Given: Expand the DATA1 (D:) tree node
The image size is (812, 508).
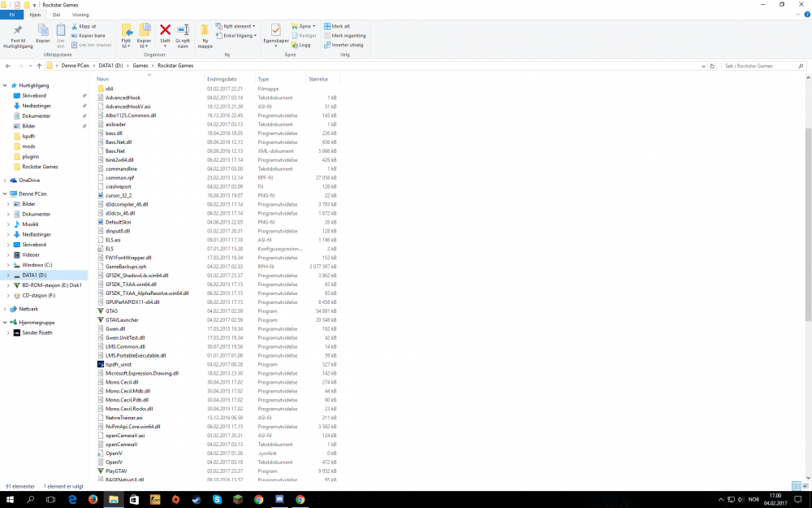Looking at the screenshot, I should point(8,276).
